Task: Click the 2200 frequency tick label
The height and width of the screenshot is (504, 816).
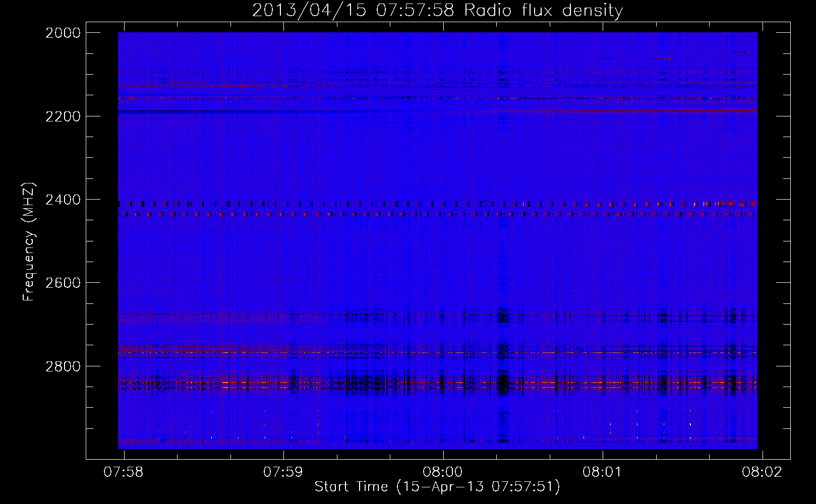Action: pyautogui.click(x=63, y=116)
